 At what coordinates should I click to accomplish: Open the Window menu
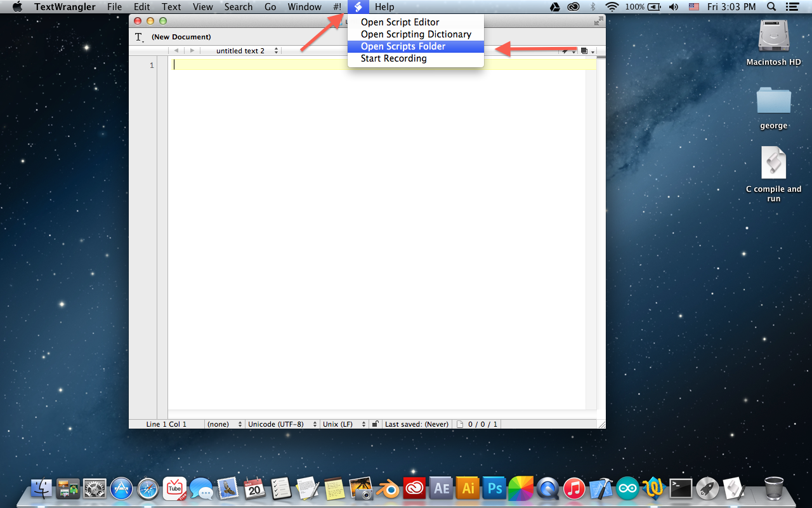coord(304,7)
